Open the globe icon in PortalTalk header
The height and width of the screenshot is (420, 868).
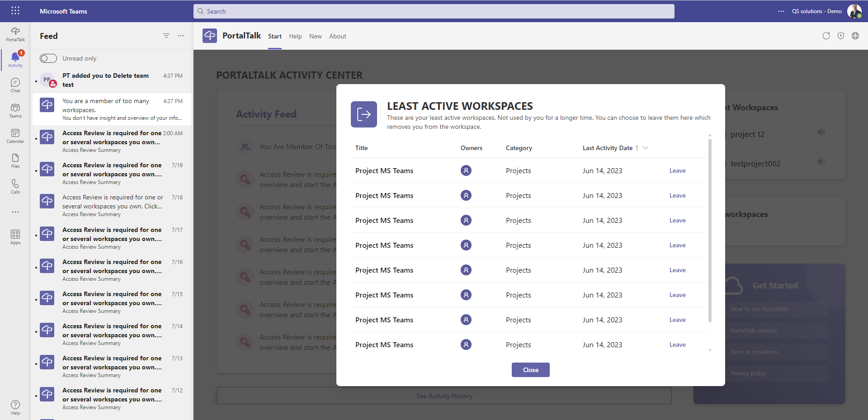pyautogui.click(x=855, y=36)
